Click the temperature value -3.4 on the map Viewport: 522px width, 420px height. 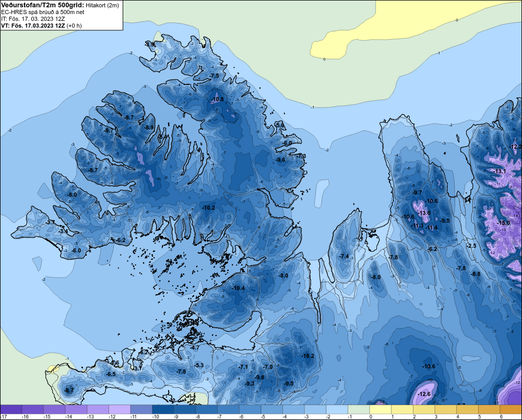click(x=63, y=231)
